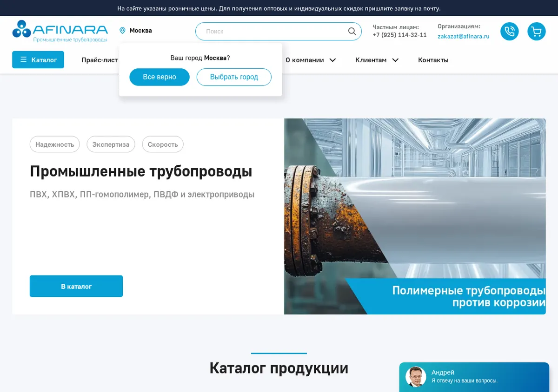
Task: Click the phone number +7 (925) 114-32-11
Action: 399,35
